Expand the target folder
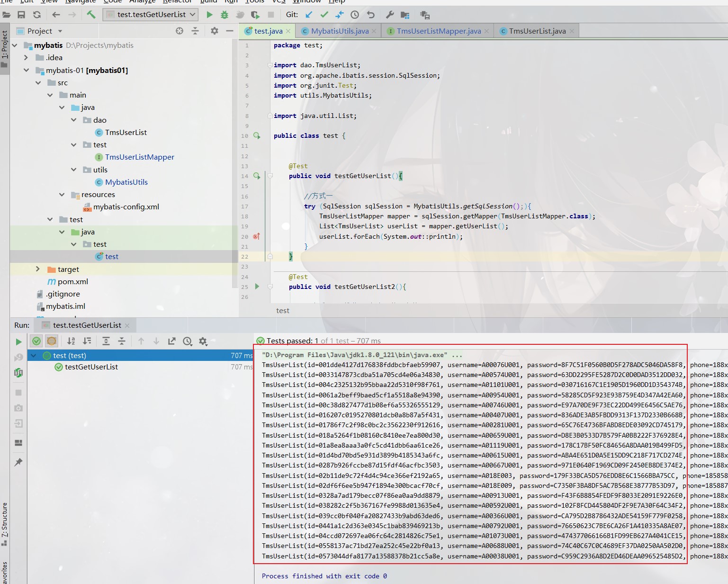Image resolution: width=728 pixels, height=584 pixels. [38, 269]
